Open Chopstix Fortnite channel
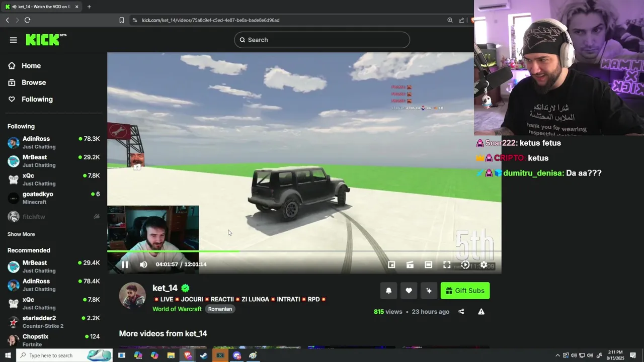644x362 pixels. pos(53,340)
